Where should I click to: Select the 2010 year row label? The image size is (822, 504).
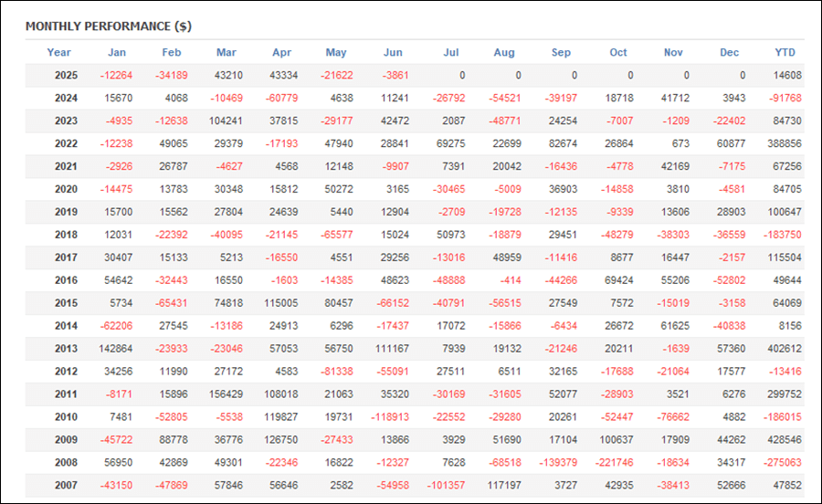pyautogui.click(x=66, y=417)
